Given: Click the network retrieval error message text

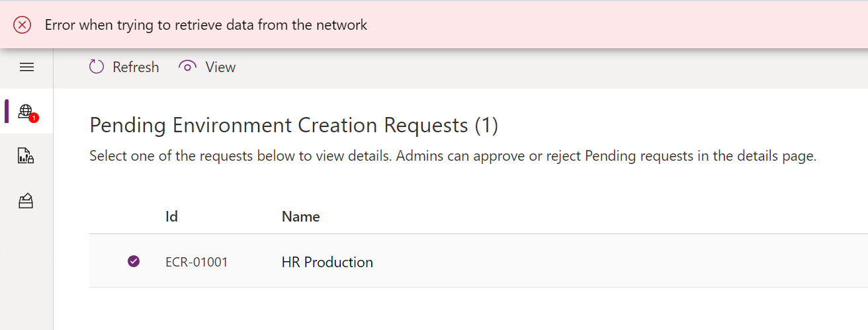Looking at the screenshot, I should click(206, 25).
